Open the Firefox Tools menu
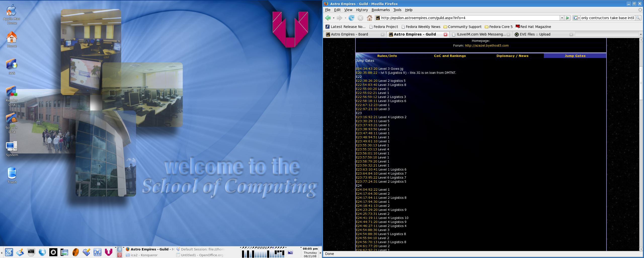 [397, 10]
